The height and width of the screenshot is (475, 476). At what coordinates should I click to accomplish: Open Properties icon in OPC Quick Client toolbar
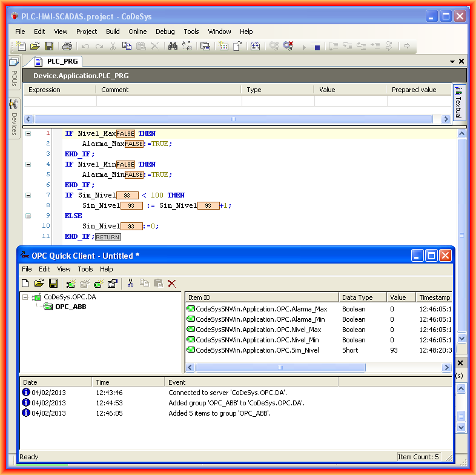coord(112,283)
